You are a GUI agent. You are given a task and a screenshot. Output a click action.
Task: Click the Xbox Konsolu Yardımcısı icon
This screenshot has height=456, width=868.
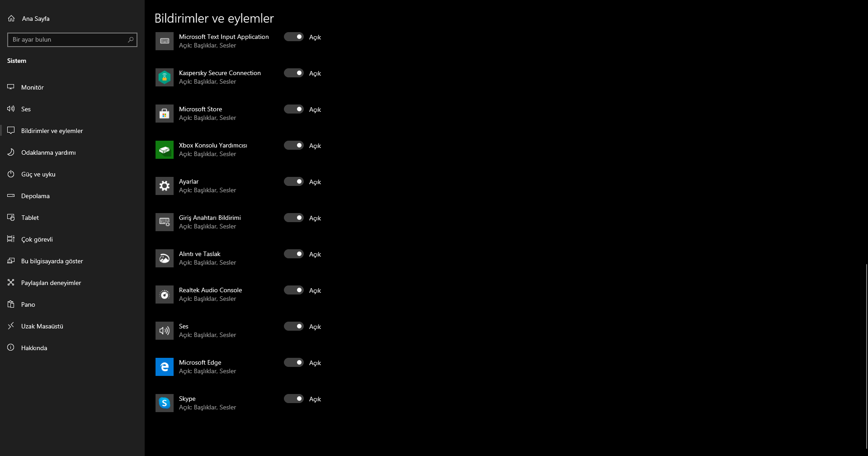165,150
